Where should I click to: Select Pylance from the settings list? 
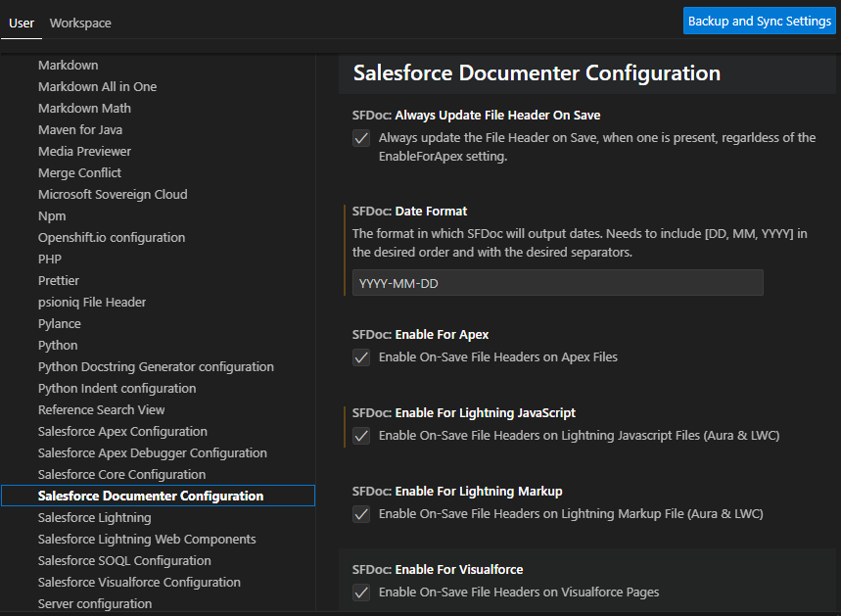[59, 323]
